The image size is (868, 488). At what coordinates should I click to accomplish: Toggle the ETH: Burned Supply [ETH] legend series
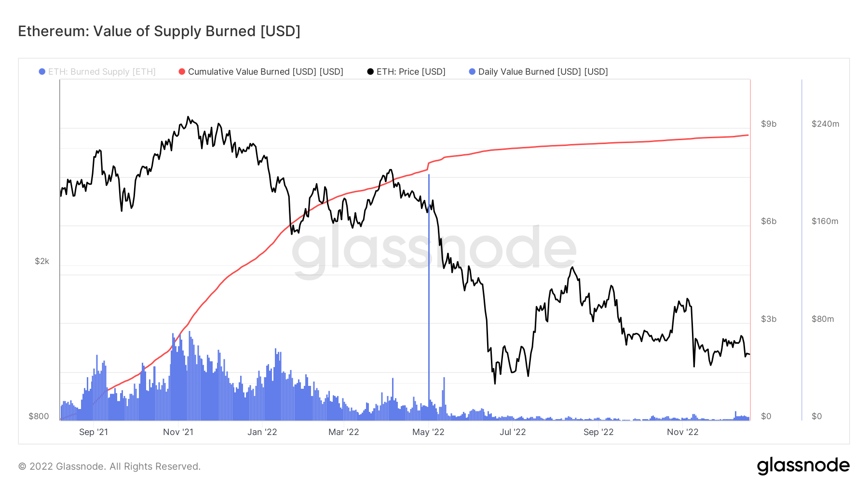[102, 72]
